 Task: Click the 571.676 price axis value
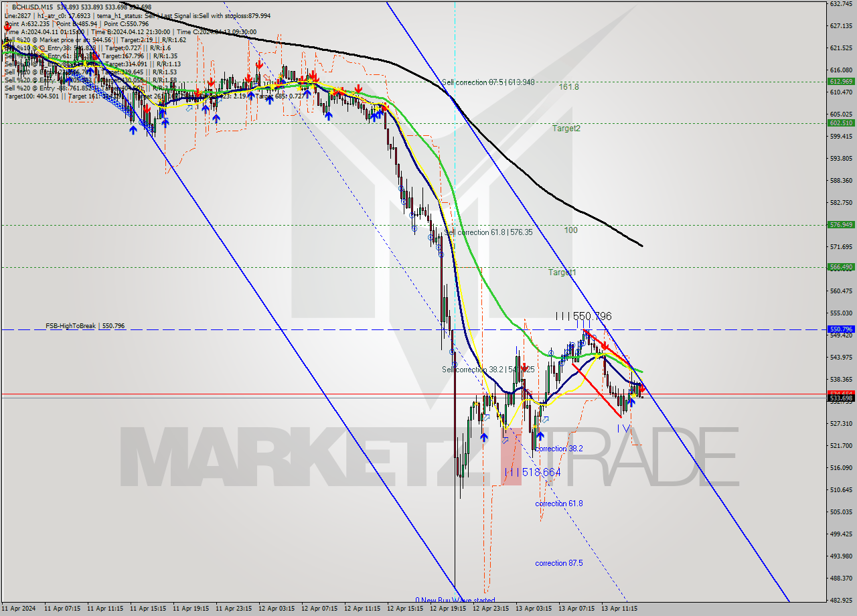point(840,246)
